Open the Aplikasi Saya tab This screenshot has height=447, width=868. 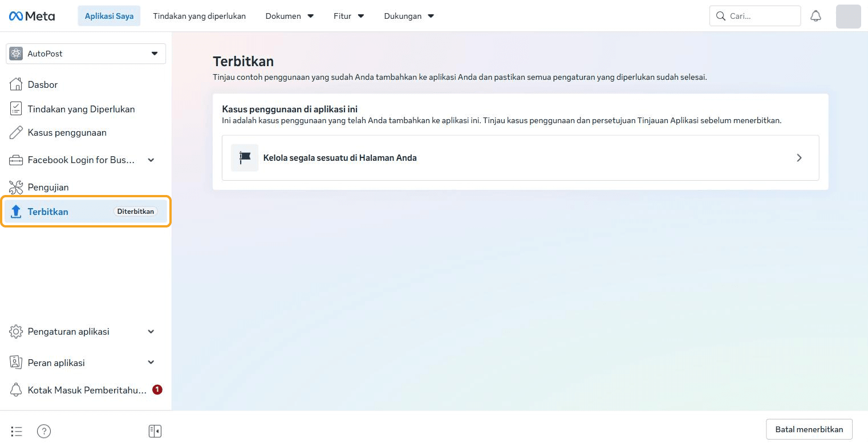tap(109, 16)
